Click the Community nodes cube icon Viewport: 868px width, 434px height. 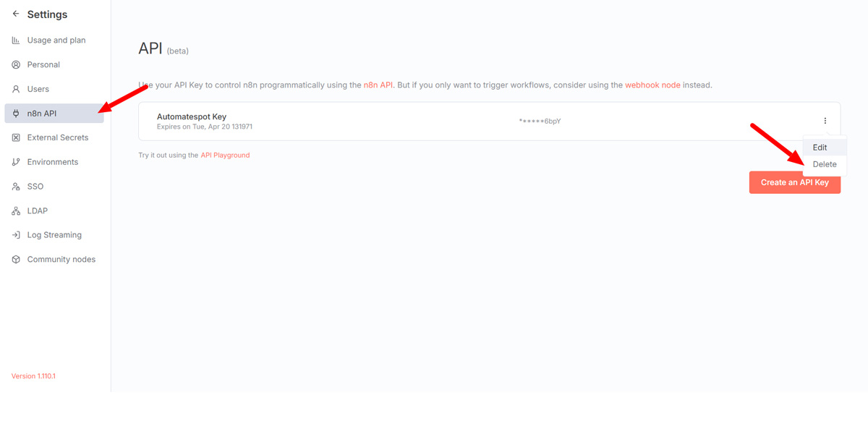[x=16, y=260]
